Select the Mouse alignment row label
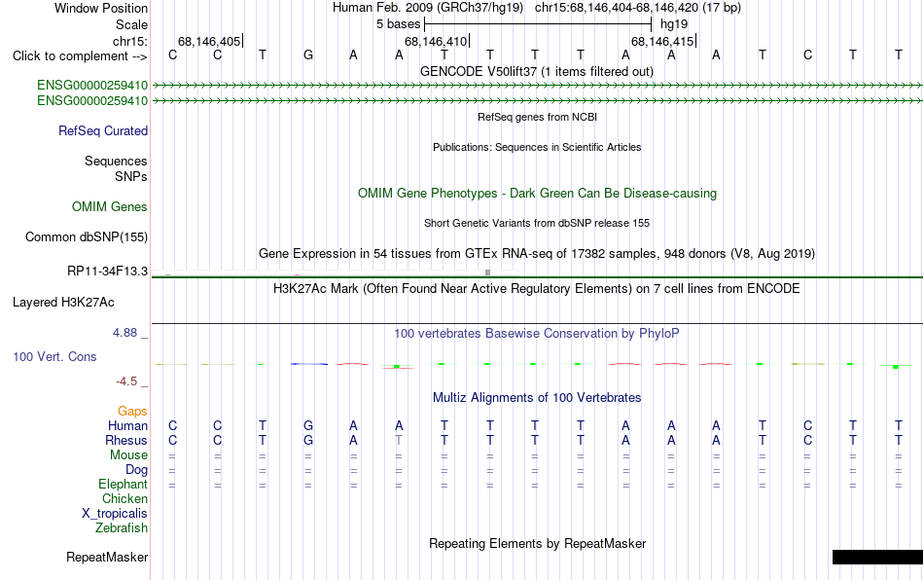 click(x=128, y=455)
